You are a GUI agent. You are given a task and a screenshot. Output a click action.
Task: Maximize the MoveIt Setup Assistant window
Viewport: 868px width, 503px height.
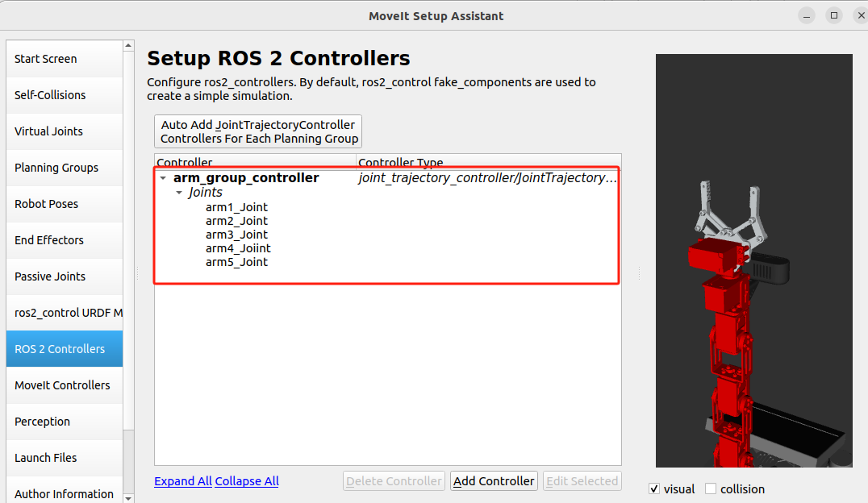click(x=834, y=15)
